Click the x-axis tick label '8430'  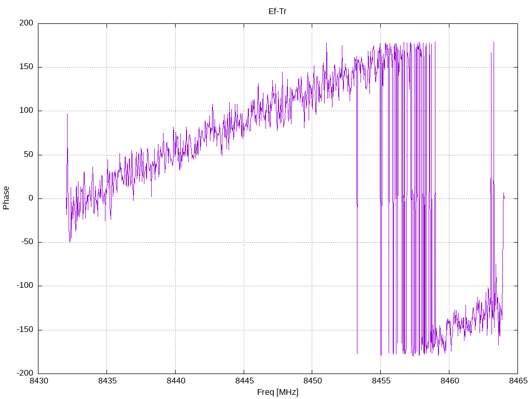pos(38,381)
